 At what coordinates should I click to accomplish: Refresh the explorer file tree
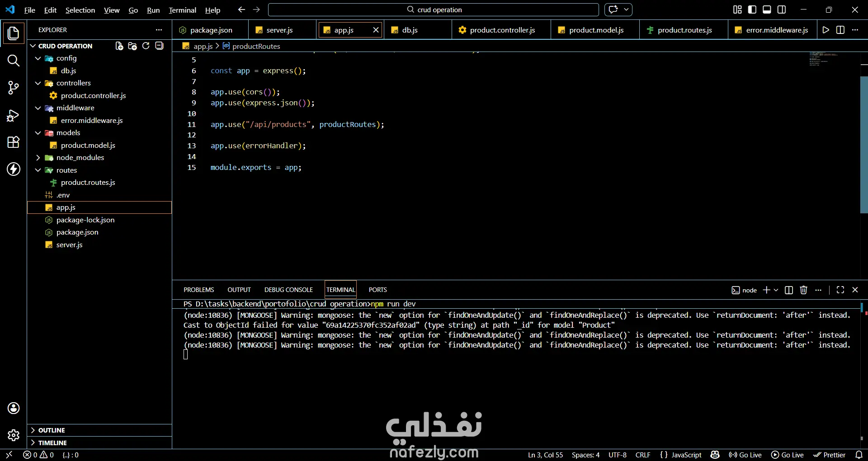pyautogui.click(x=146, y=46)
